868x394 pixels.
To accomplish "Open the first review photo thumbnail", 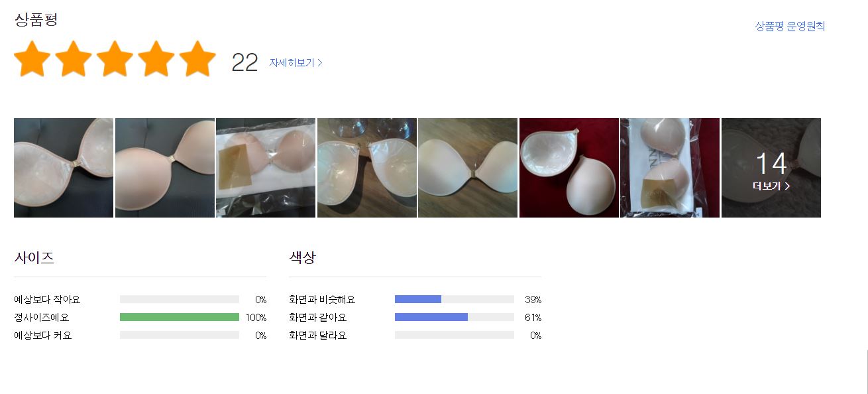I will point(64,168).
